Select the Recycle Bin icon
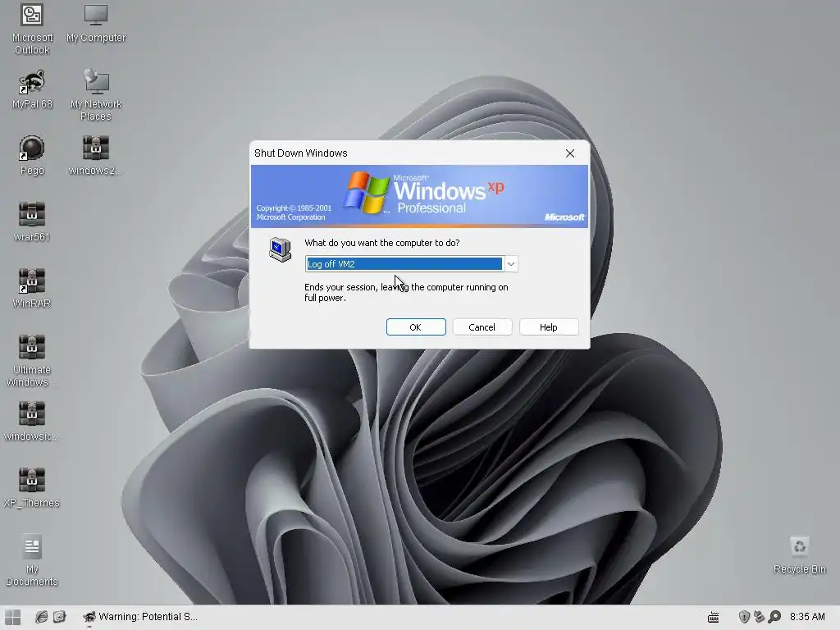Screen dimensions: 840x630 click(x=800, y=555)
